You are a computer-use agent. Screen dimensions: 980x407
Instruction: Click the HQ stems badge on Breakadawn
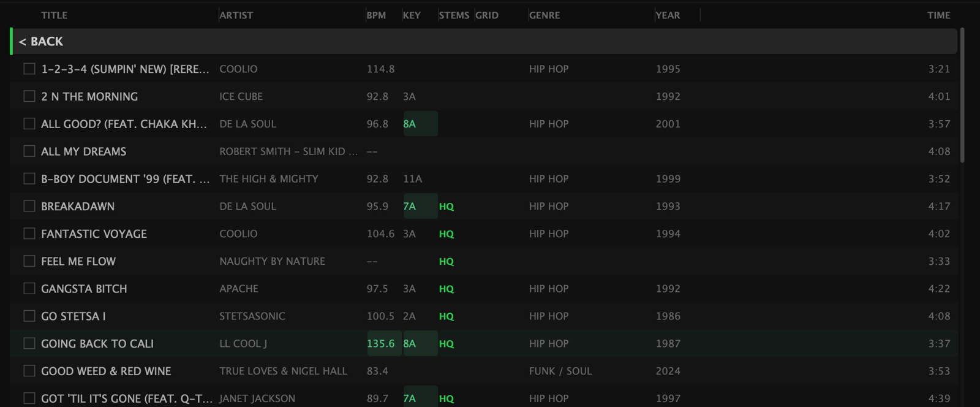pos(447,207)
